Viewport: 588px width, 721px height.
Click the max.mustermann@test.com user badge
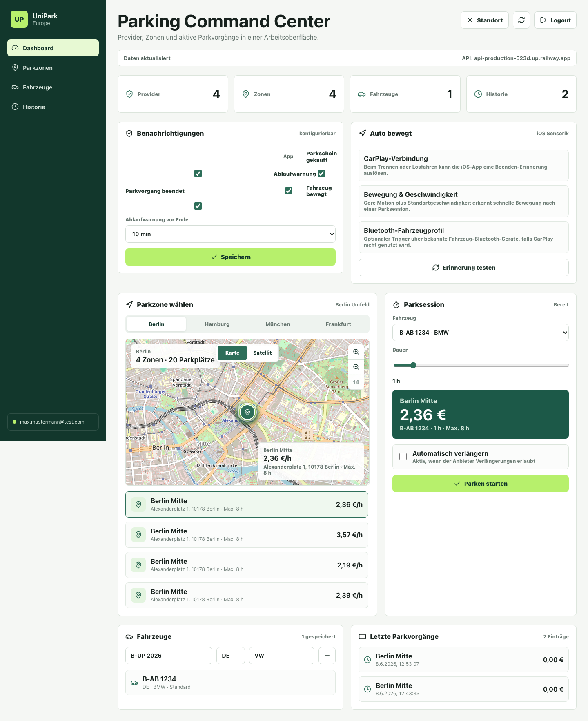[x=53, y=422]
